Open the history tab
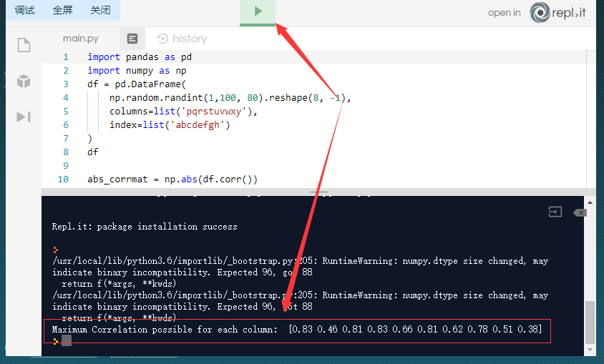604x364 pixels. 182,39
